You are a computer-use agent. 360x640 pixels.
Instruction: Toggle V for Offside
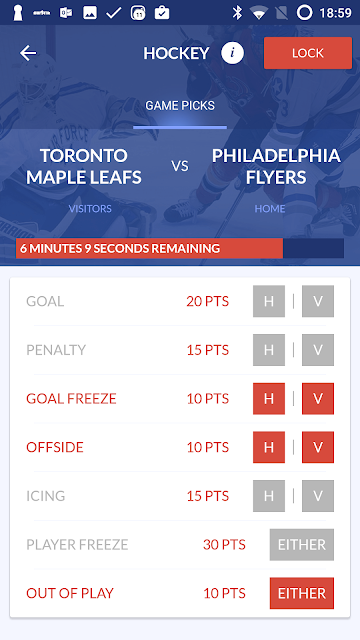point(318,447)
